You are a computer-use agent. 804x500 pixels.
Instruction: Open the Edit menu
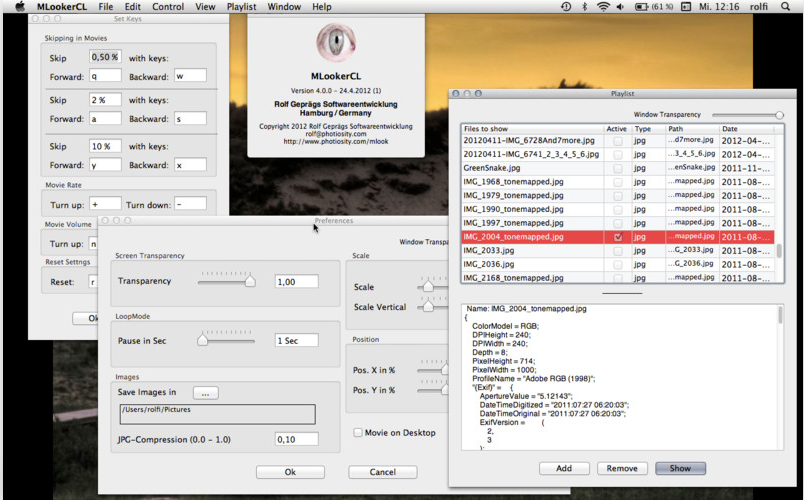132,7
